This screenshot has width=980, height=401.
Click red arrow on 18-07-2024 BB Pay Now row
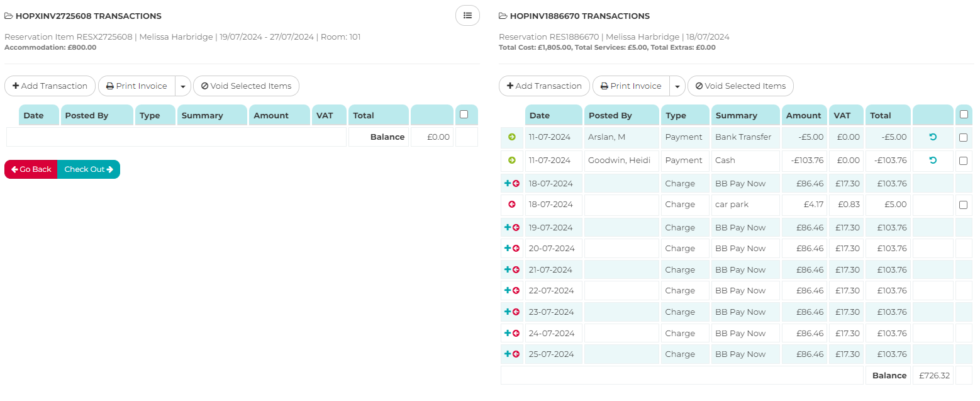click(516, 184)
